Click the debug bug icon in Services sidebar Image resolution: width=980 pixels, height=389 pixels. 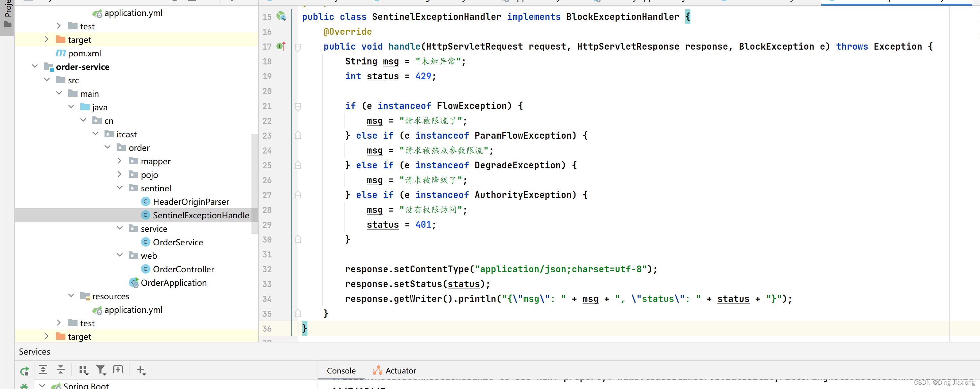24,386
